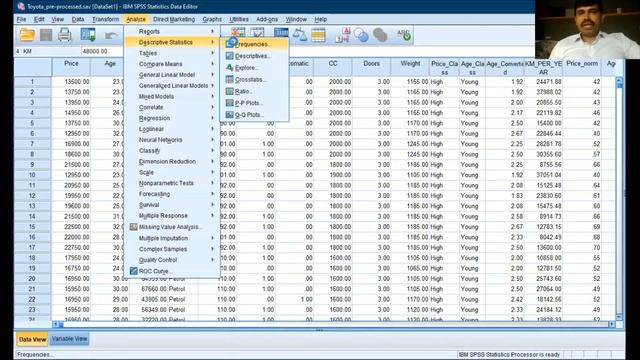This screenshot has width=640, height=360.
Task: Open Weight Cases scales icon
Action: pos(300,35)
